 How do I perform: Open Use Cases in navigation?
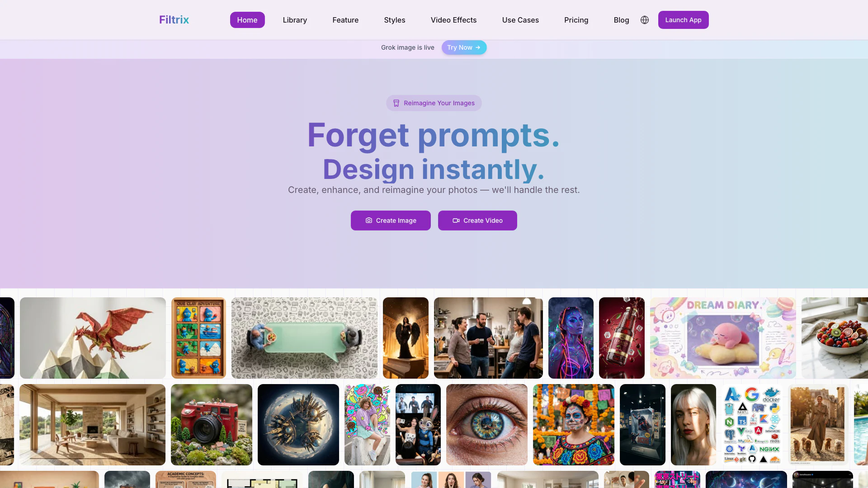[x=520, y=20]
